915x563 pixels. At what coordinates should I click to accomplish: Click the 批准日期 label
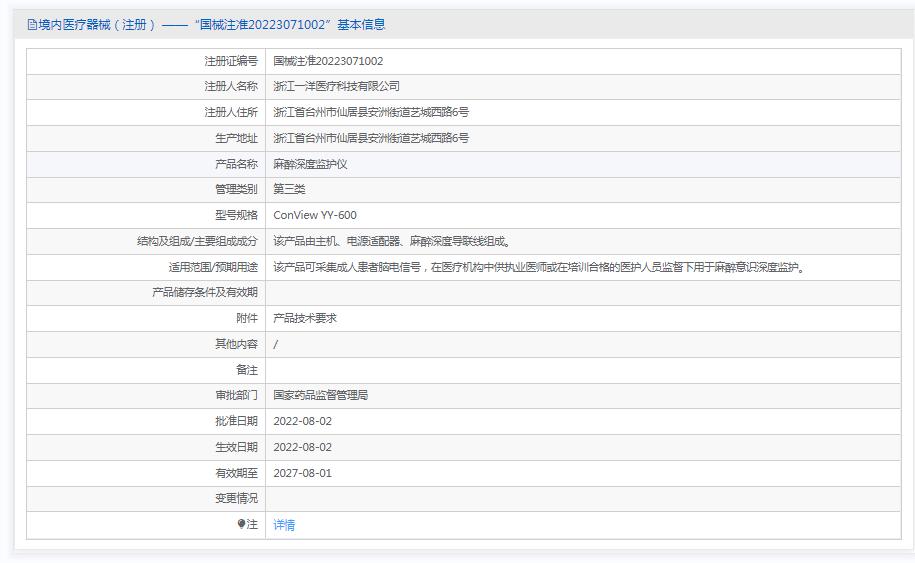(236, 421)
